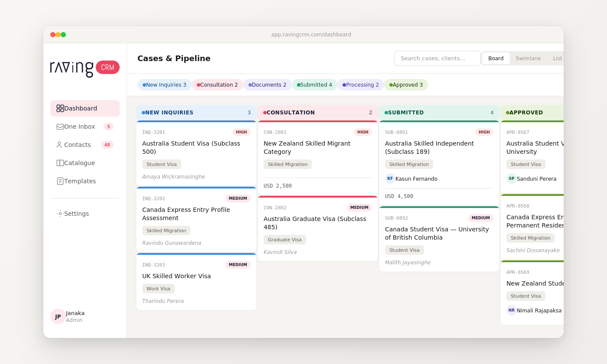Click the search cases input field
Viewport: 607px width, 364px height.
click(437, 58)
